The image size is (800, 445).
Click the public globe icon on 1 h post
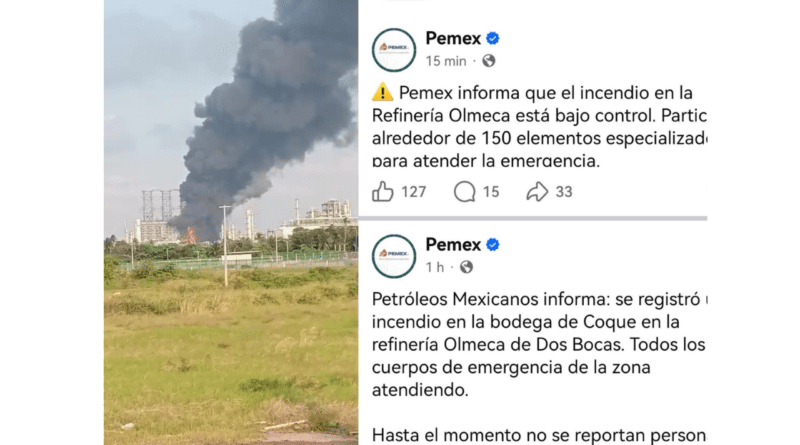tap(466, 267)
